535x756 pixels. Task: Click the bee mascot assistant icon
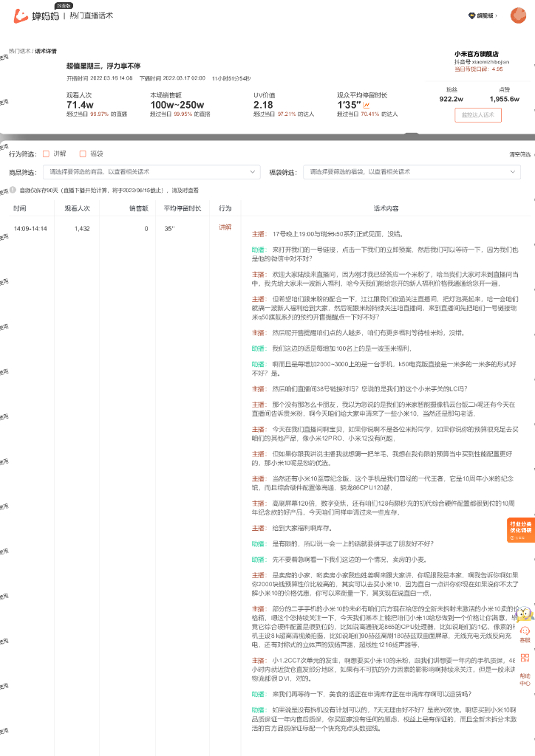tap(524, 614)
